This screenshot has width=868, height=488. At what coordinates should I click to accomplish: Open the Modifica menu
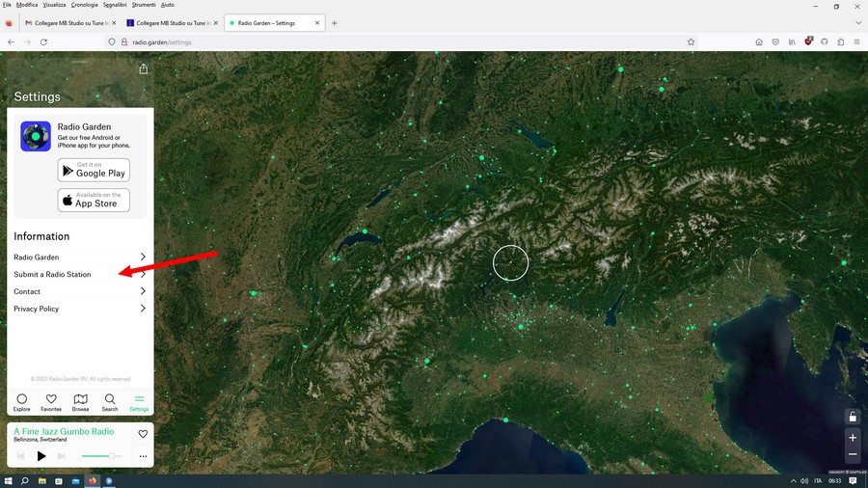tap(27, 5)
